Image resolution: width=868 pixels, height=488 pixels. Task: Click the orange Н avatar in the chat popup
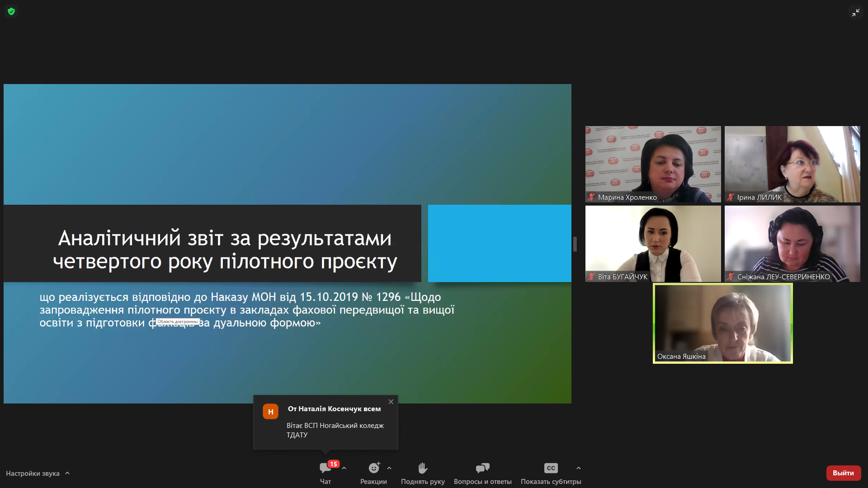(x=270, y=412)
